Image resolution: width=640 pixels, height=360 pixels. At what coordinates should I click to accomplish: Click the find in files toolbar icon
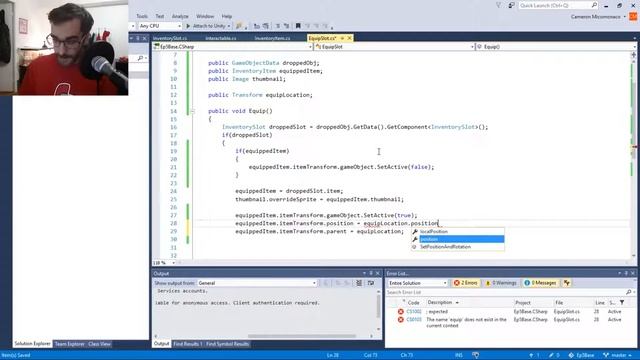coord(239,26)
